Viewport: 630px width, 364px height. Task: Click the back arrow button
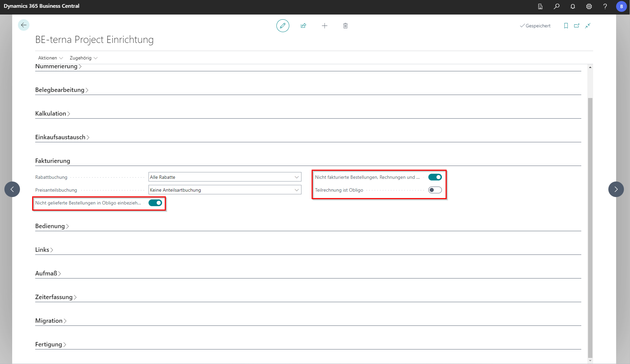point(24,25)
